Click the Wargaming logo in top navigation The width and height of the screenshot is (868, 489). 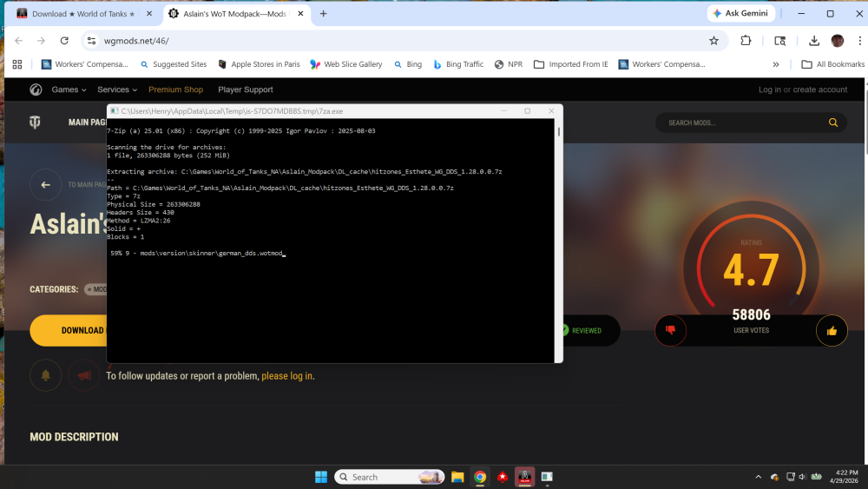coord(36,89)
